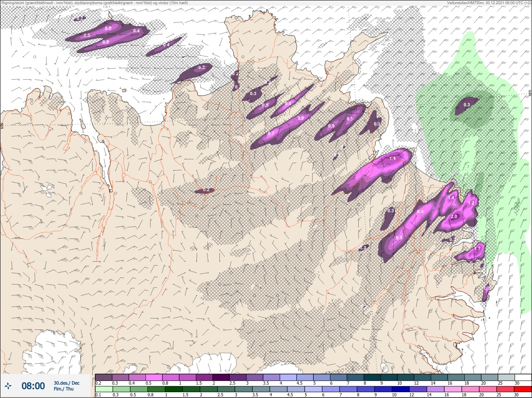
Task: Select darkest green lower legend swatch at 1
Action: pos(173,389)
